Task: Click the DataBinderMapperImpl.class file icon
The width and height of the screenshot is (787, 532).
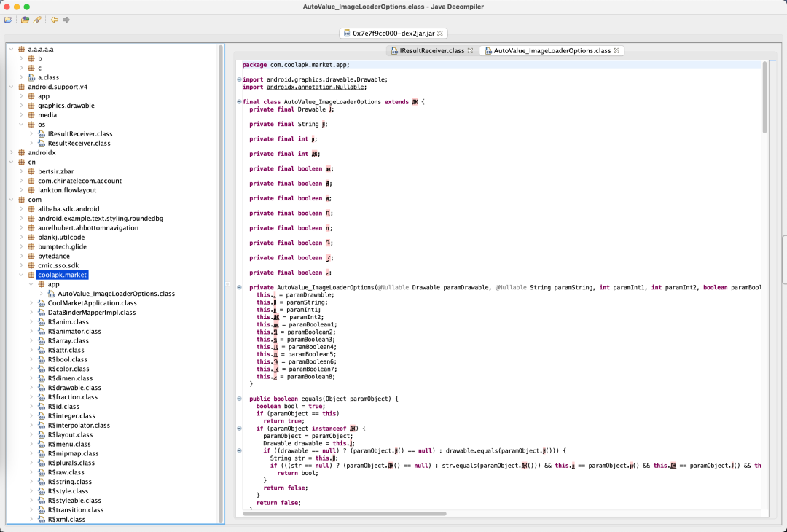Action: pos(41,312)
